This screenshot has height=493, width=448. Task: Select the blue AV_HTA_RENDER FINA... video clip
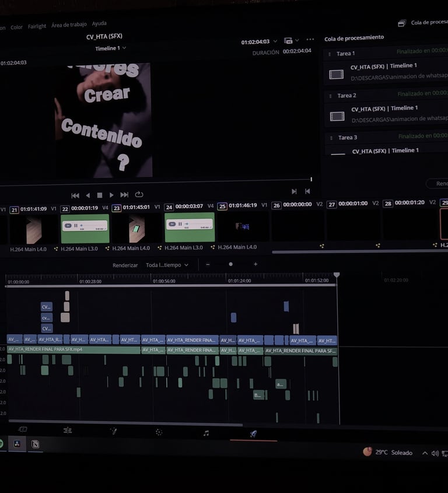pos(192,340)
